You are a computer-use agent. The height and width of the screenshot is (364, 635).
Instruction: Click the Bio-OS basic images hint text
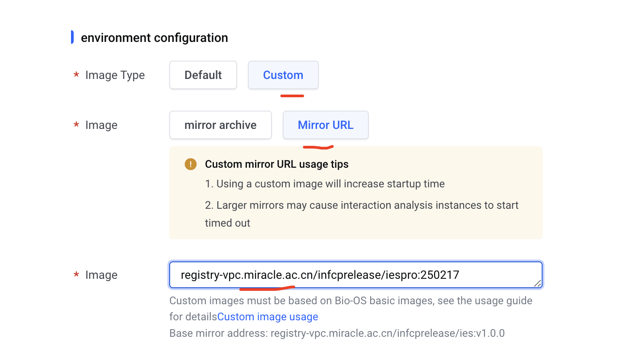pyautogui.click(x=351, y=301)
